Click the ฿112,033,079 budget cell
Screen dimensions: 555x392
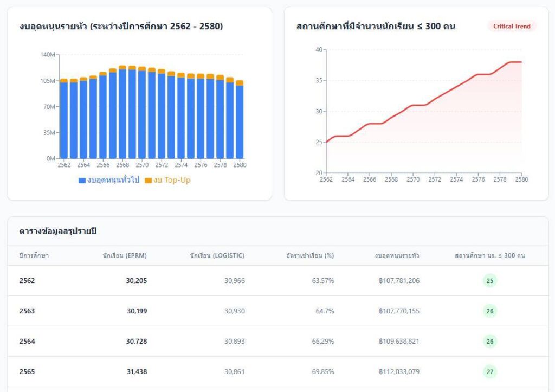[399, 372]
